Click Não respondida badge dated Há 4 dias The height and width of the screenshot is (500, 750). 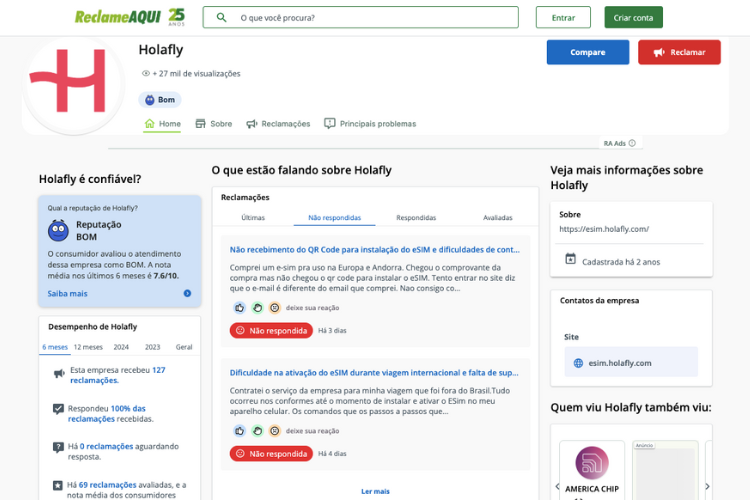point(271,454)
